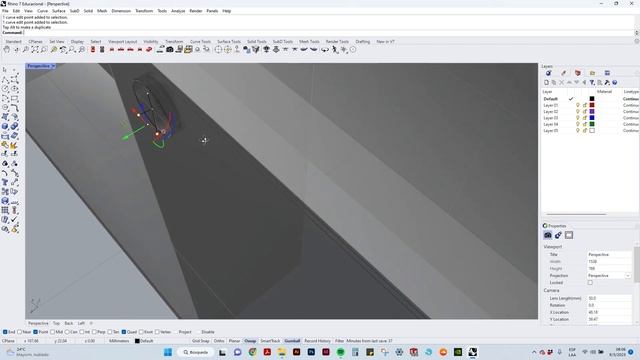Toggle Record History in status bar
Viewport: 640px width, 360px height.
click(x=318, y=341)
